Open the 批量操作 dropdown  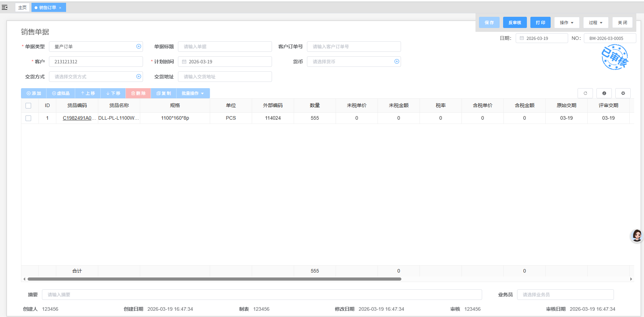(x=193, y=93)
